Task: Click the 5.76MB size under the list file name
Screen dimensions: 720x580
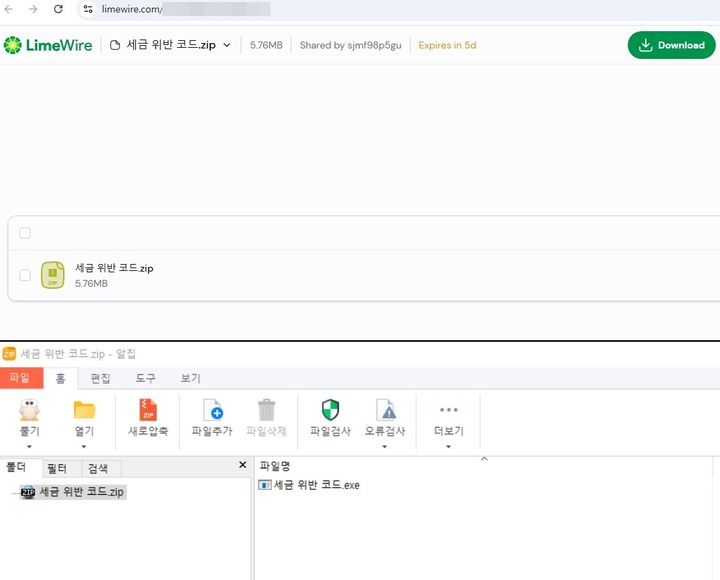Action: pos(91,283)
